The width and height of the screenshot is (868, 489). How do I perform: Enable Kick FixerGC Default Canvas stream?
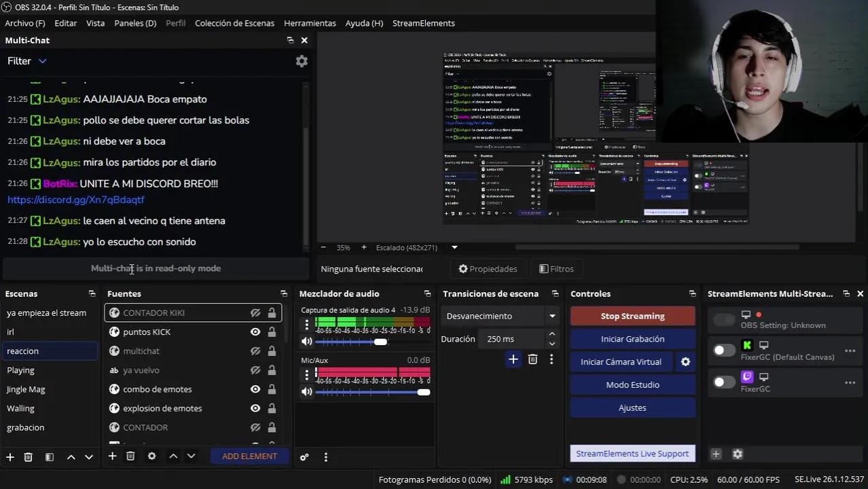[724, 350]
